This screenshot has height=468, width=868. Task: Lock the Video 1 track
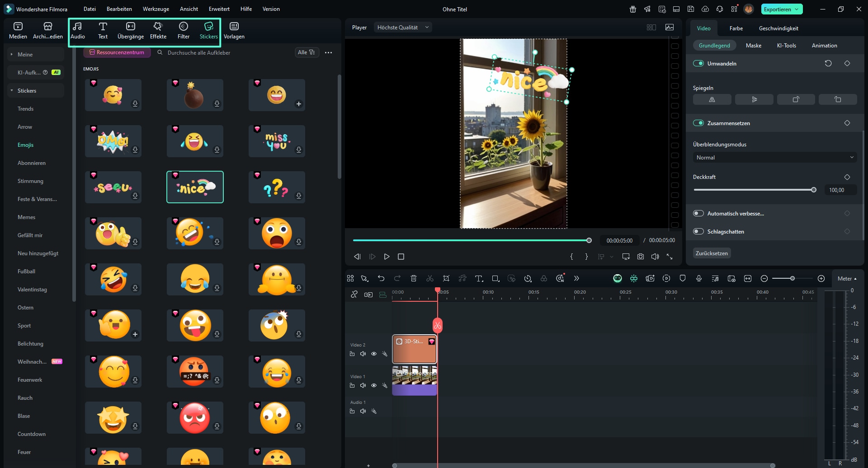pos(352,385)
